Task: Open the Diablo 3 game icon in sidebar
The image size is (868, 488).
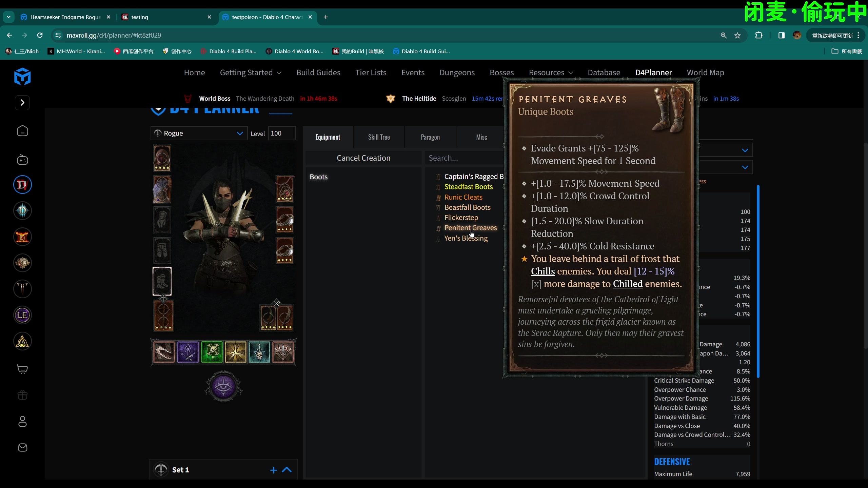Action: [x=22, y=211]
